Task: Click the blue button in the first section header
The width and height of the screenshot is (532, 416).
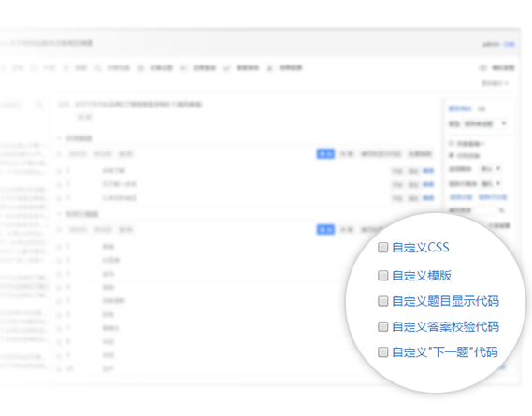Action: pos(325,153)
